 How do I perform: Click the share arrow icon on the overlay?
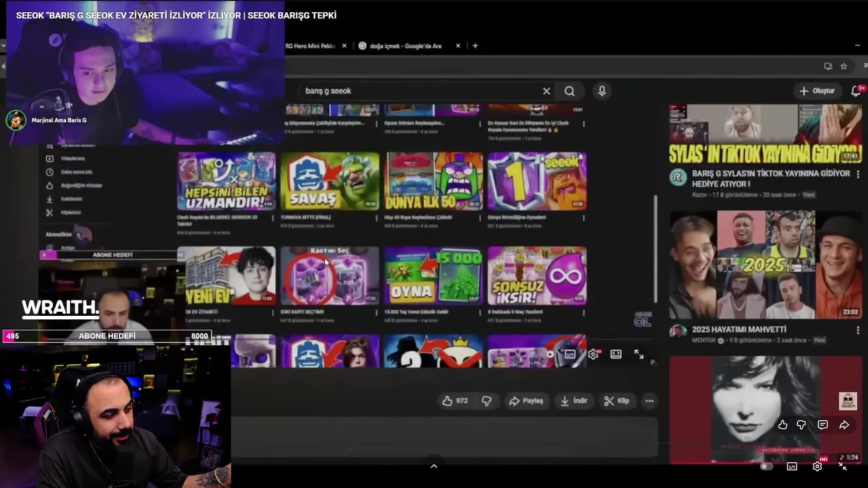[x=844, y=425]
